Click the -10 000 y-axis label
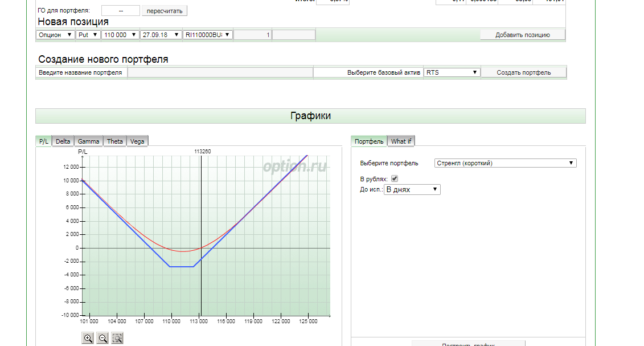The width and height of the screenshot is (644, 346). (x=70, y=315)
